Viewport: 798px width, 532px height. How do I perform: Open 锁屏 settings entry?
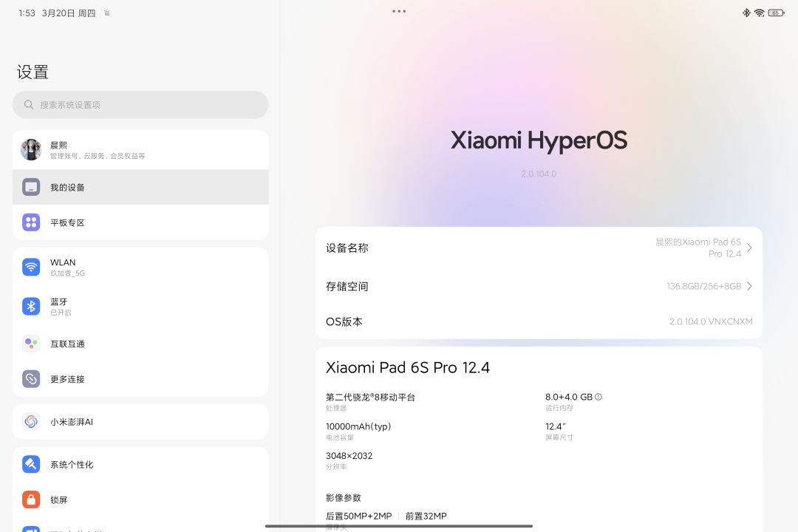click(140, 499)
